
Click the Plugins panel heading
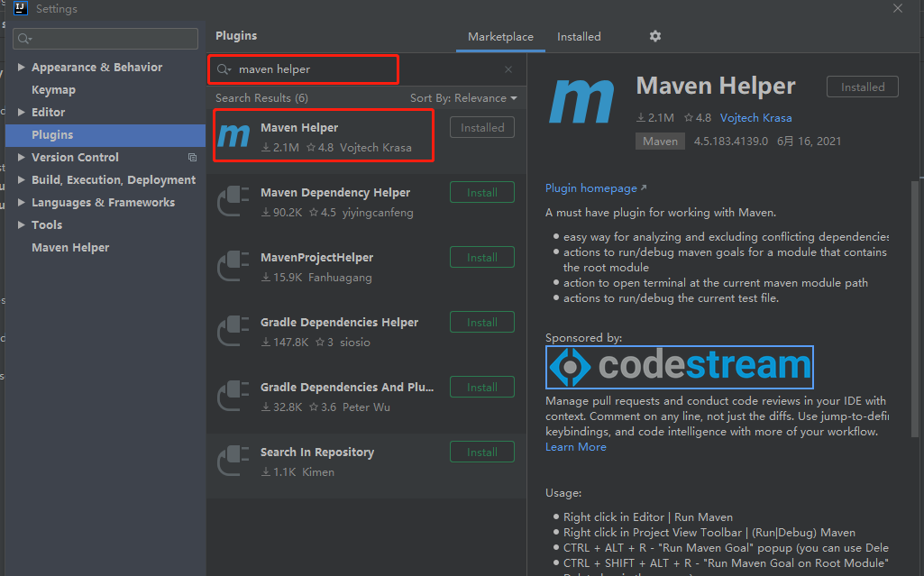[236, 35]
